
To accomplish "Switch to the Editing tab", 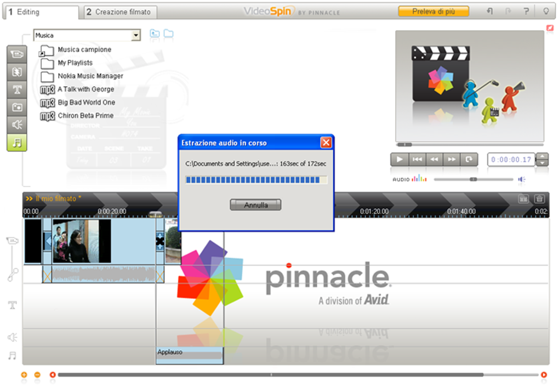I will coord(41,12).
